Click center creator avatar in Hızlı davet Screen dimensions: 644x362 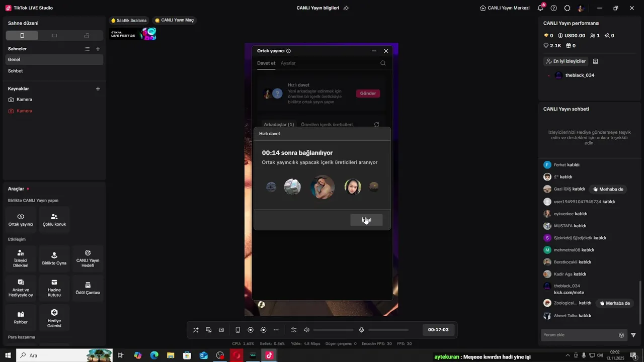pos(323,187)
